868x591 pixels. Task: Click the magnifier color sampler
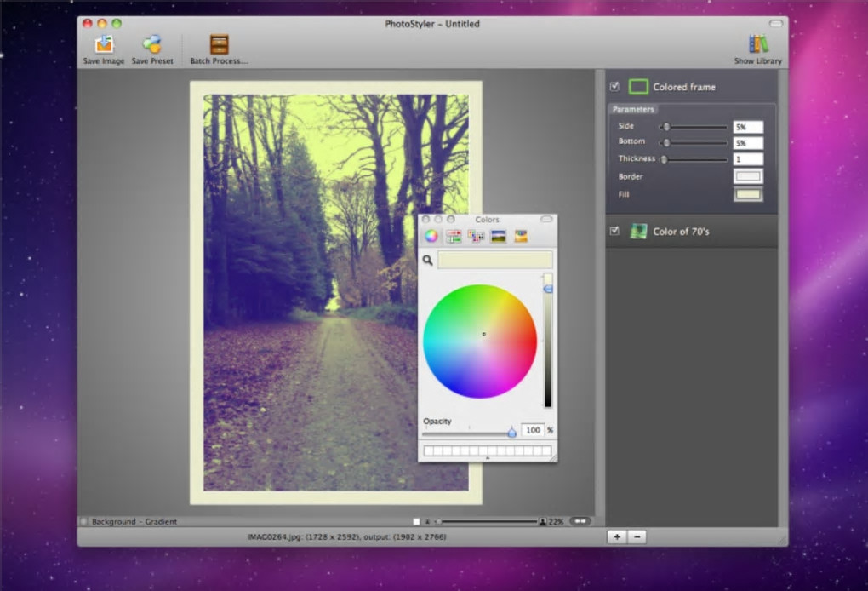pos(428,260)
